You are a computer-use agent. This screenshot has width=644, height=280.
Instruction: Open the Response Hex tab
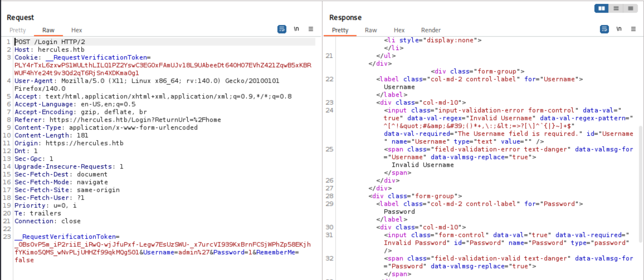tap(399, 30)
